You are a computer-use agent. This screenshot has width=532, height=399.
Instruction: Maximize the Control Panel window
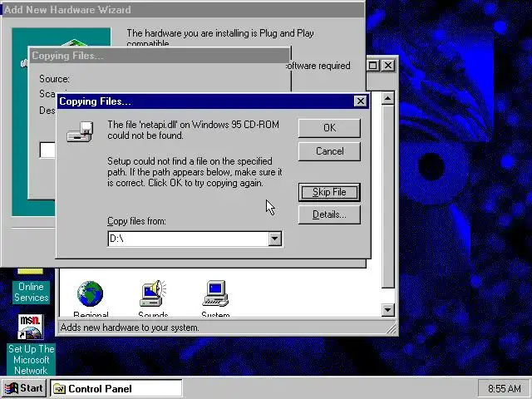(x=373, y=65)
